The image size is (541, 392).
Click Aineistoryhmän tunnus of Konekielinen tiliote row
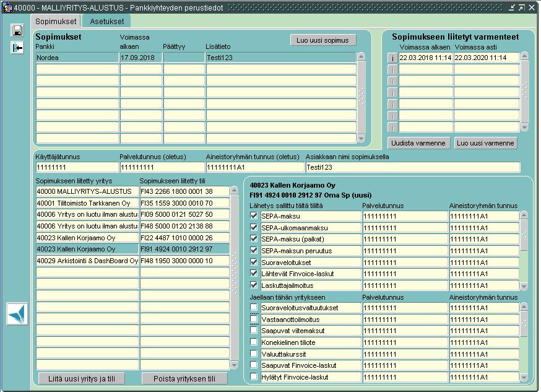click(484, 342)
